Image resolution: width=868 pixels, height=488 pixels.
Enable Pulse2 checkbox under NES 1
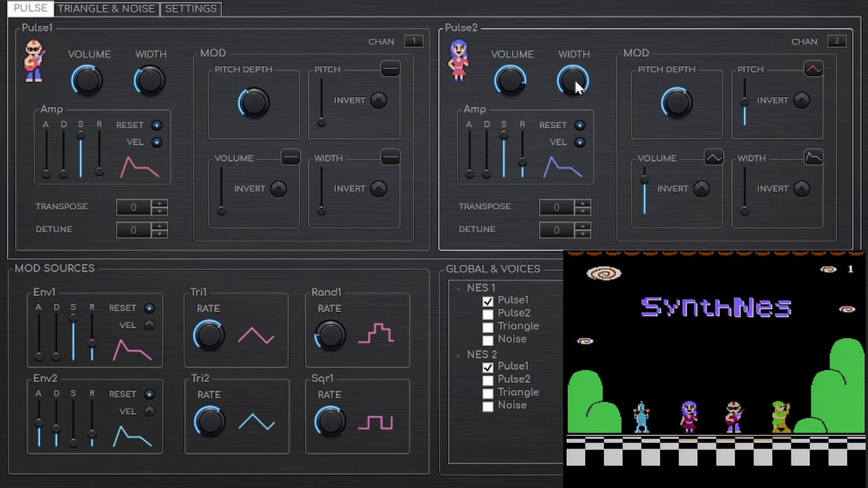(488, 314)
